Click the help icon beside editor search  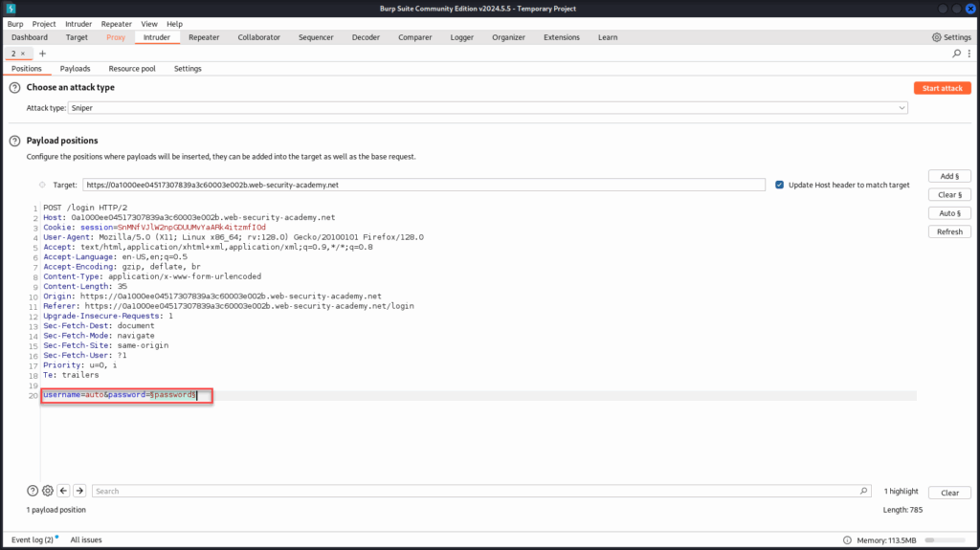pos(33,492)
